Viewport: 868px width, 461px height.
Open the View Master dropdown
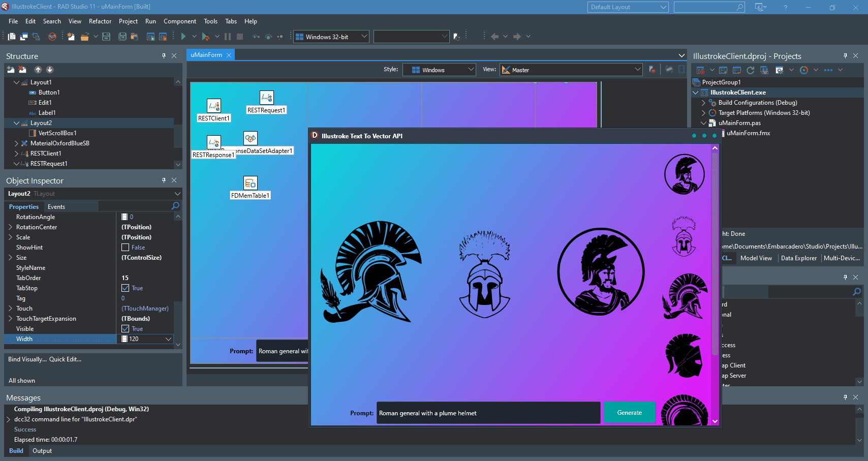point(571,70)
